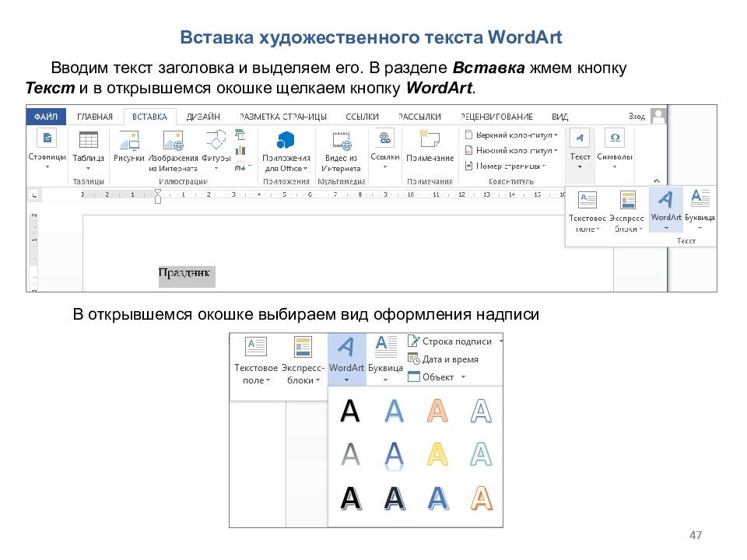747x560 pixels.
Task: Open the Верхний колонтитул dropdown
Action: pos(511,135)
